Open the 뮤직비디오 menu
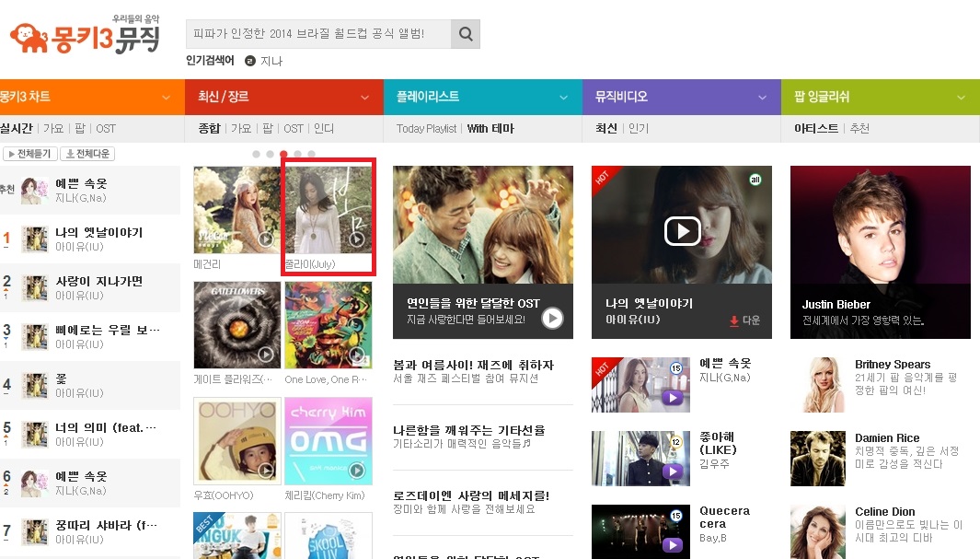Screen dimensions: 980x559 coord(621,97)
